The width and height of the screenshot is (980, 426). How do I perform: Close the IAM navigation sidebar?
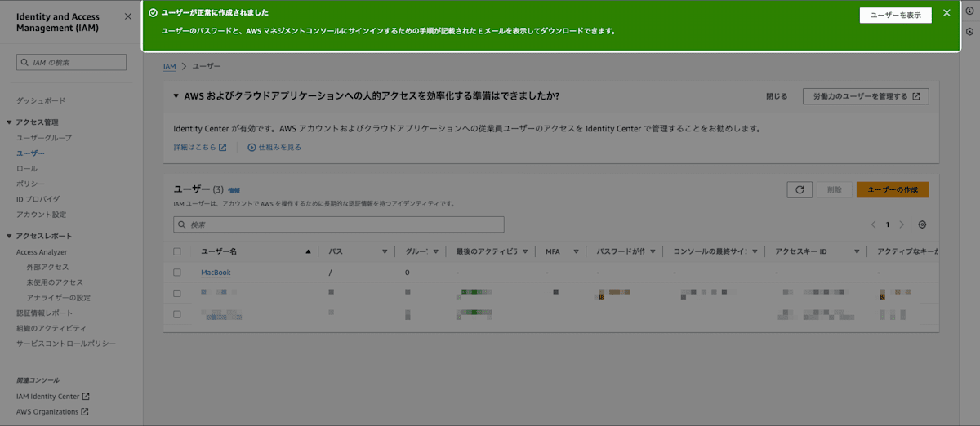pyautogui.click(x=127, y=16)
